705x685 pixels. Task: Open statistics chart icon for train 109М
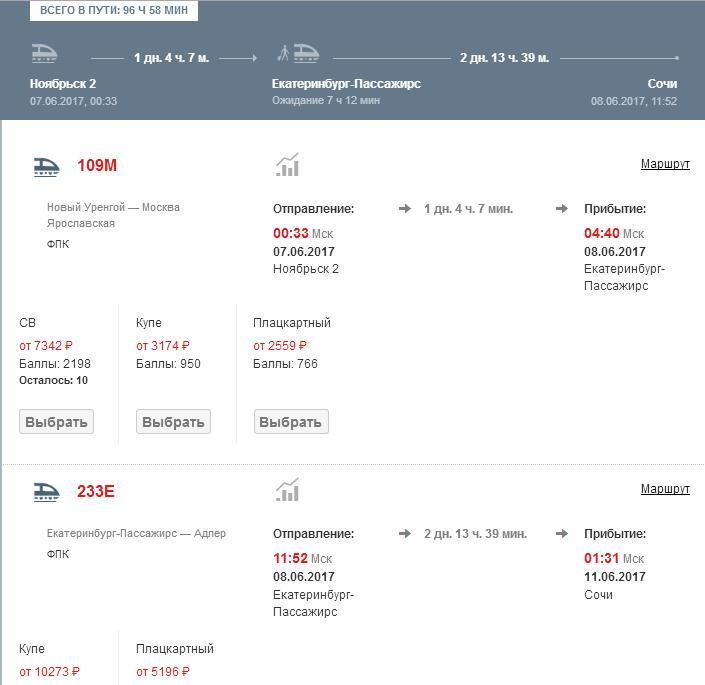click(287, 165)
